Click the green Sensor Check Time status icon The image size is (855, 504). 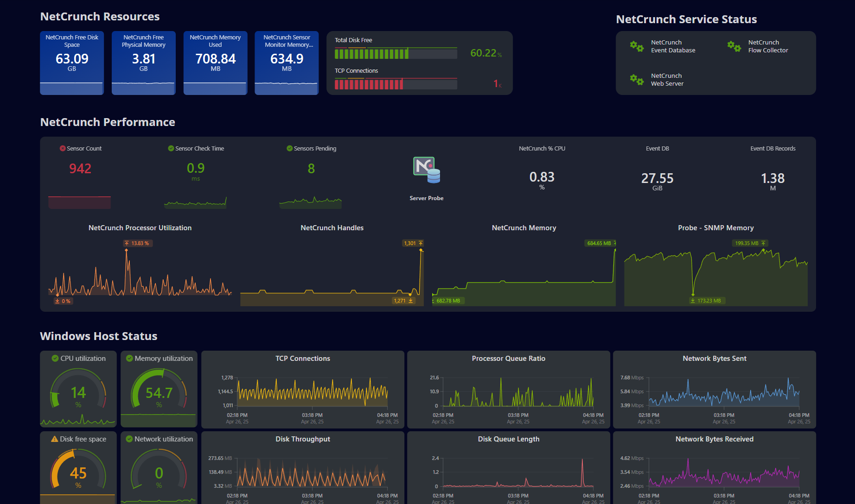coord(171,148)
